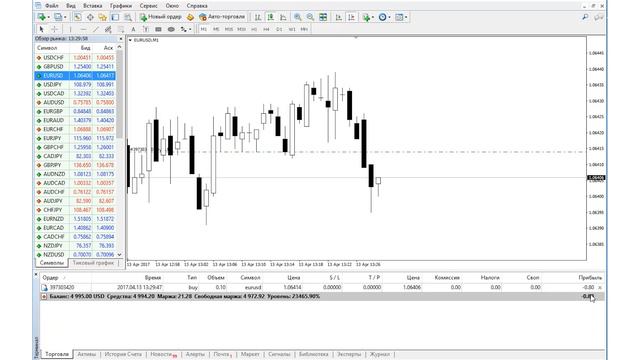Open the Templates dropdown arrow
The image size is (640, 360).
click(x=406, y=18)
